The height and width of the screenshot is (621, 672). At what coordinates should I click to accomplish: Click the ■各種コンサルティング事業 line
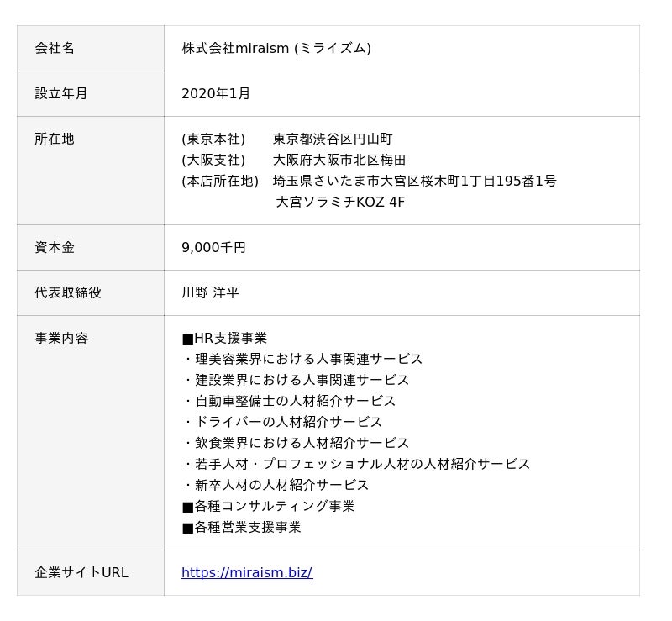pos(268,506)
